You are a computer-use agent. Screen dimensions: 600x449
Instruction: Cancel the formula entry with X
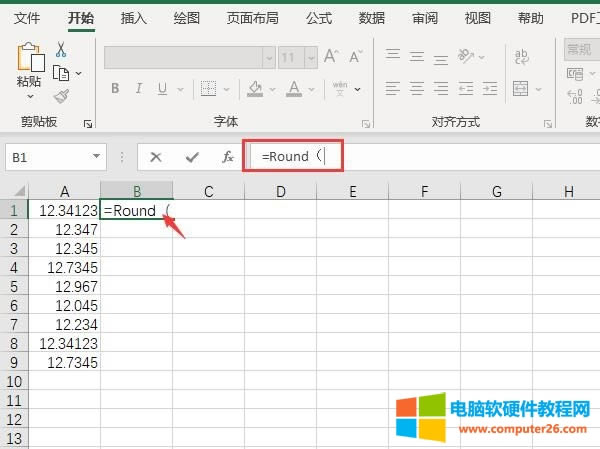tap(156, 157)
